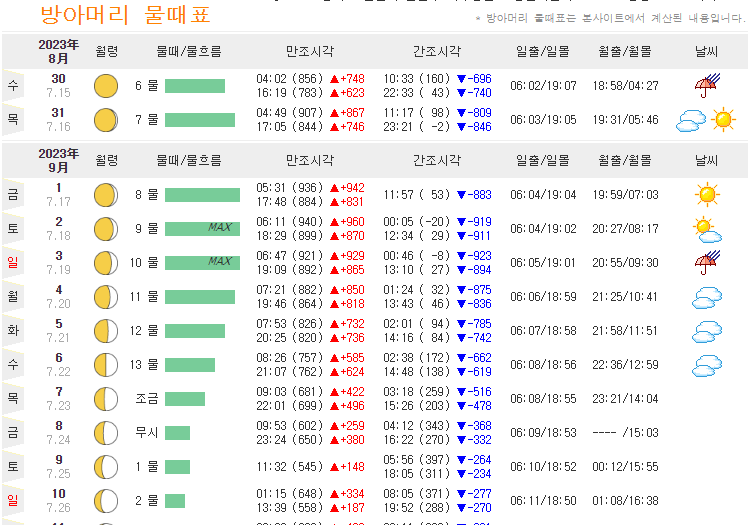Screen dimensions: 749x525
Task: Click the cloudy weather icon for September 4
Action: pos(707,297)
